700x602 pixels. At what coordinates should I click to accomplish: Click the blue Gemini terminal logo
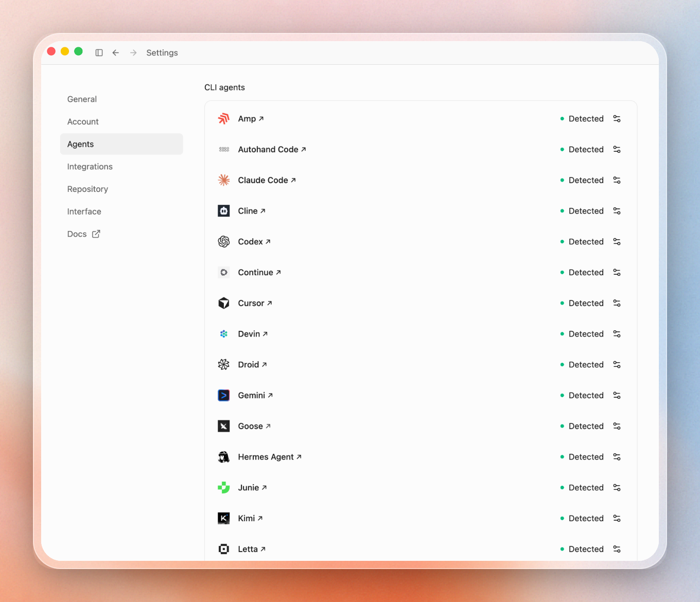point(224,396)
